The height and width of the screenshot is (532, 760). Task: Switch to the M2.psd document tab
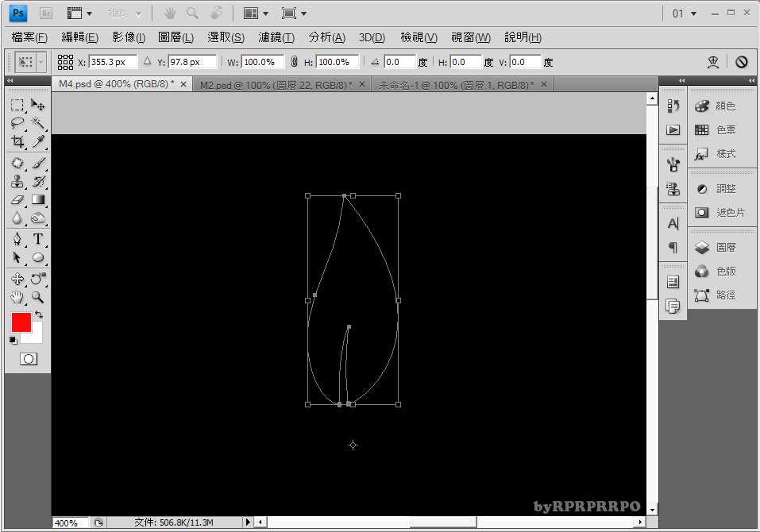(x=276, y=85)
